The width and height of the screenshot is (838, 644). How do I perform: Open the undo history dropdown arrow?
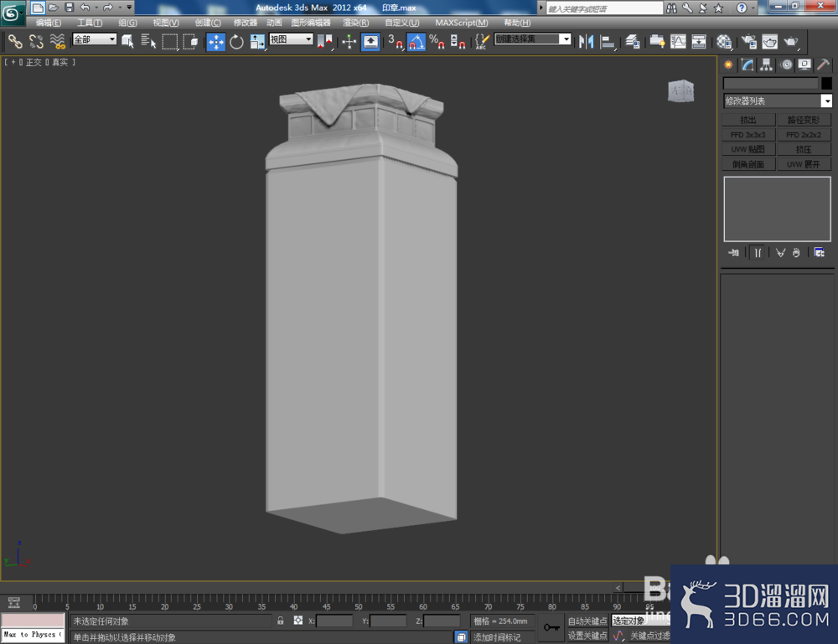[96, 7]
